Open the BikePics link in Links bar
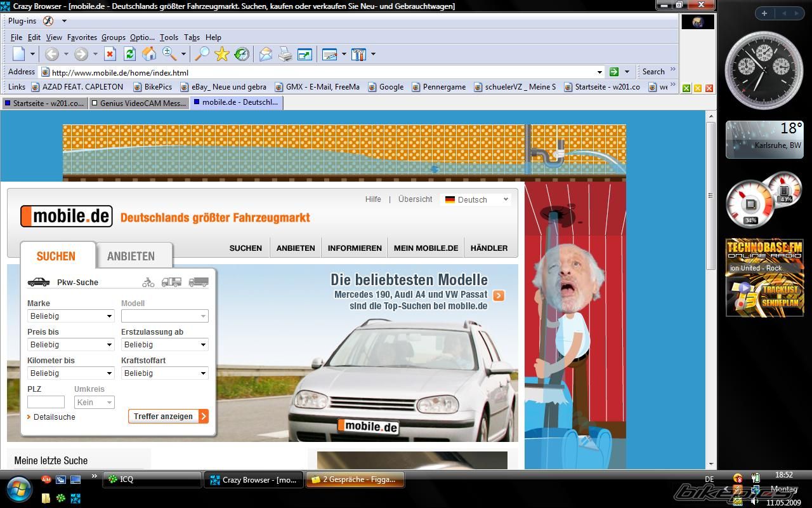812x508 pixels. tap(152, 87)
